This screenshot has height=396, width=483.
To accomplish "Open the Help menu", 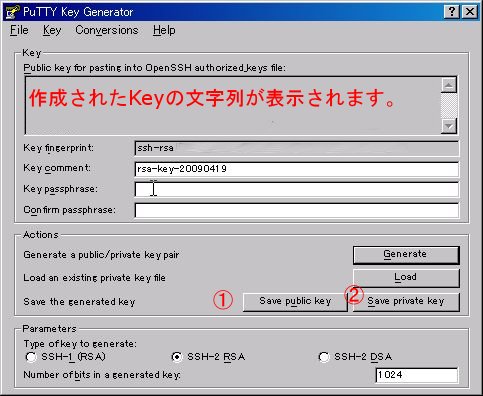I will 164,30.
